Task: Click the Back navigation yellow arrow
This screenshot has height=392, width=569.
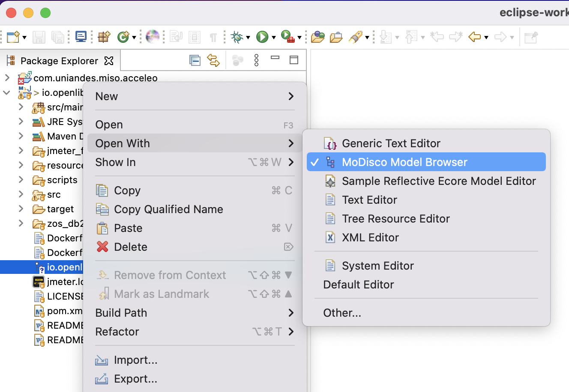Action: click(x=475, y=37)
